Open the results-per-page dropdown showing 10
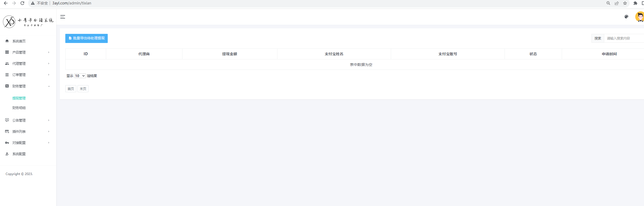 (x=80, y=76)
